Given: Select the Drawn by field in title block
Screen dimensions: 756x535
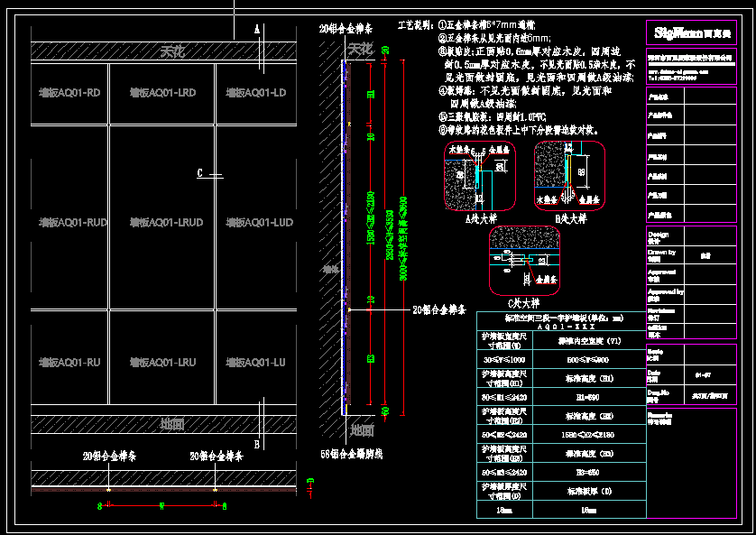Looking at the screenshot, I should pos(662,254).
